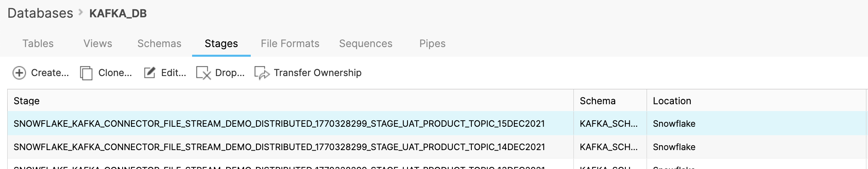The width and height of the screenshot is (868, 169).
Task: Select the Stages tab
Action: coord(221,43)
